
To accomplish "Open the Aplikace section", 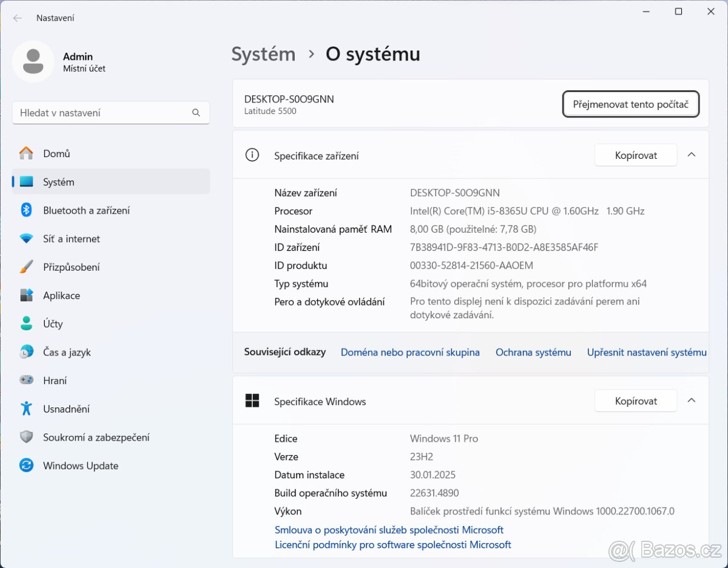I will [x=111, y=295].
